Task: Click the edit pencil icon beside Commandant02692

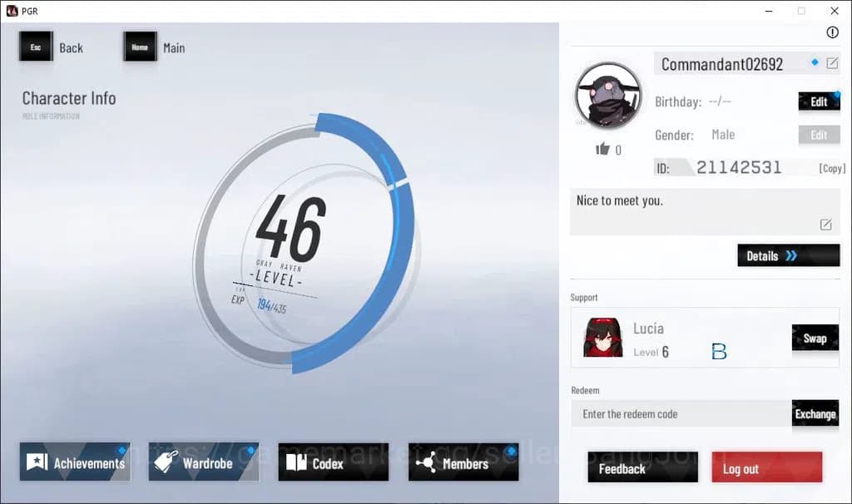Action: click(832, 63)
